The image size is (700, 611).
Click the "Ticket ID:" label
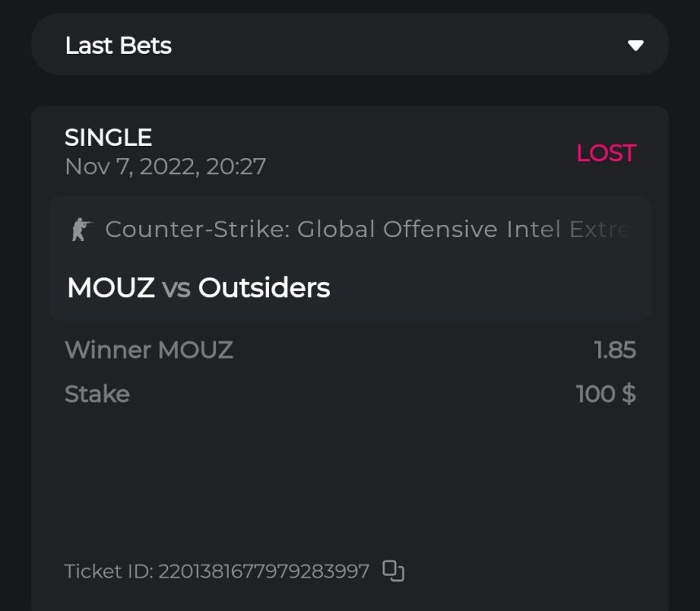click(x=108, y=571)
